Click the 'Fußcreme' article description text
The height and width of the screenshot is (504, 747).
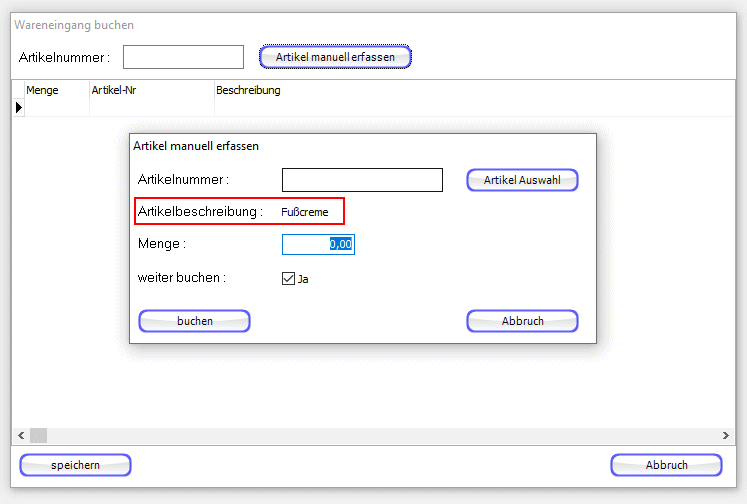[x=305, y=212]
